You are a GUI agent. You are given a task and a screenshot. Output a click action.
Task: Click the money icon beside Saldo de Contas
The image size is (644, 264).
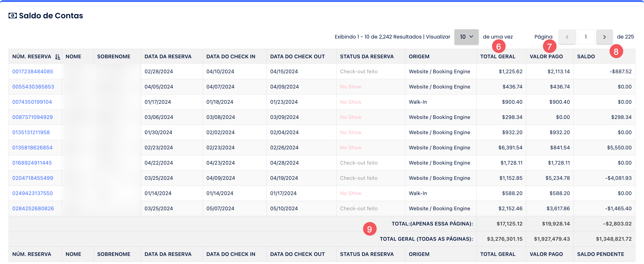13,16
